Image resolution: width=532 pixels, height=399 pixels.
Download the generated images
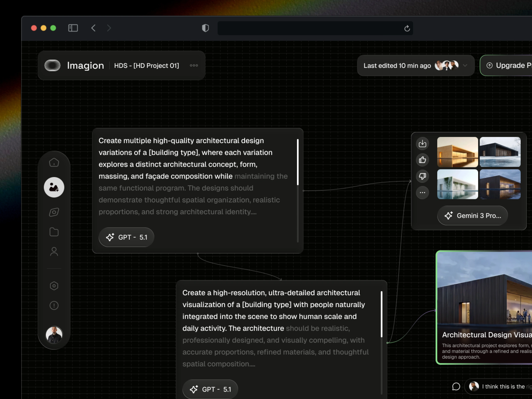pos(422,144)
